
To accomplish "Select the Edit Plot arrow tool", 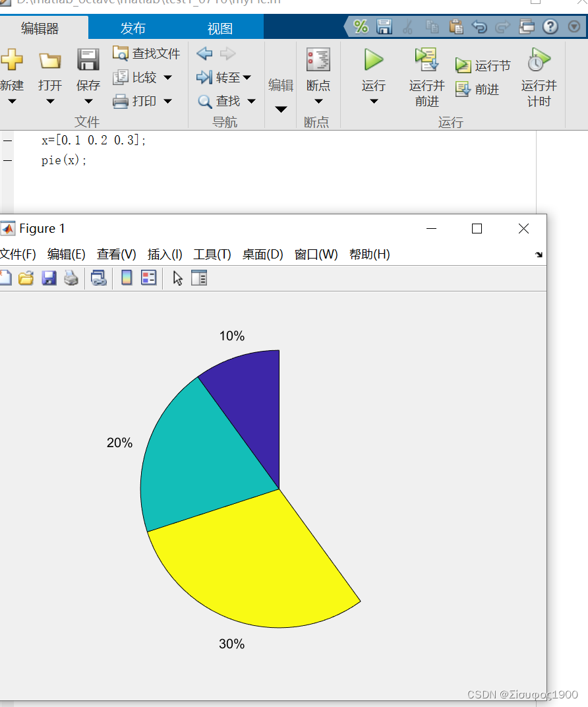I will click(x=177, y=278).
